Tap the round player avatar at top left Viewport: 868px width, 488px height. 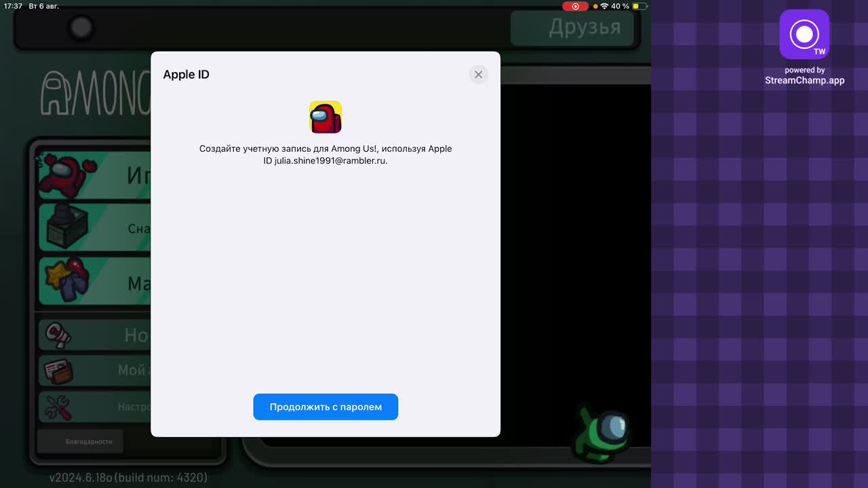(81, 28)
